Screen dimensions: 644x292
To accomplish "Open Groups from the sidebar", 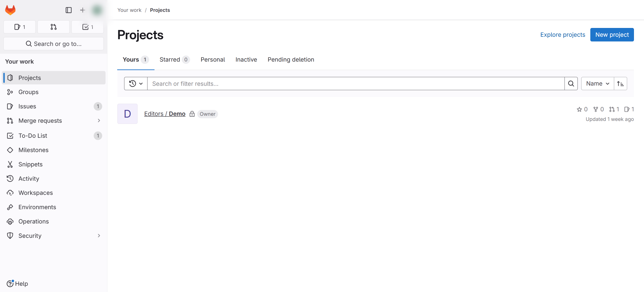I will pyautogui.click(x=28, y=92).
